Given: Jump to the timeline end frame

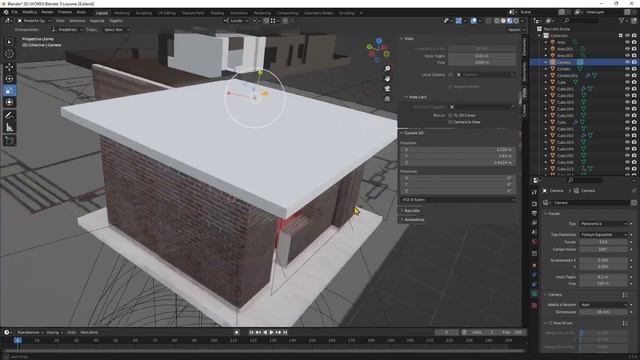Looking at the screenshot, I should [285, 332].
